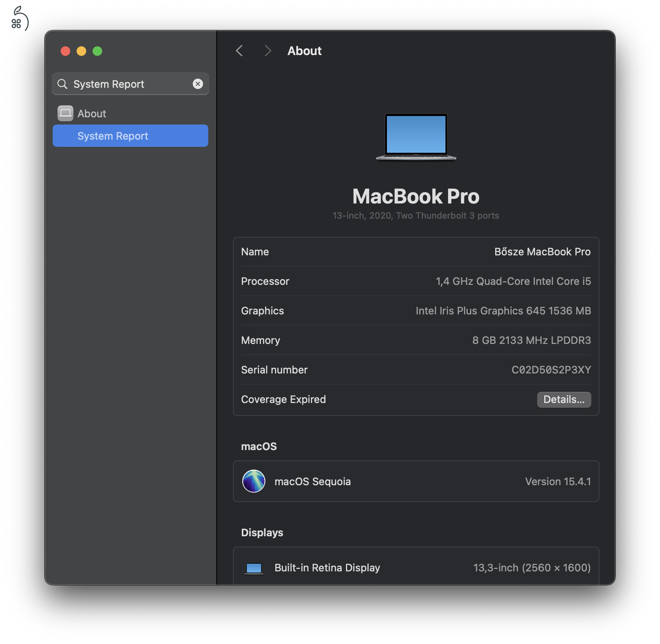Go back with the left chevron
The image size is (660, 644).
[239, 51]
